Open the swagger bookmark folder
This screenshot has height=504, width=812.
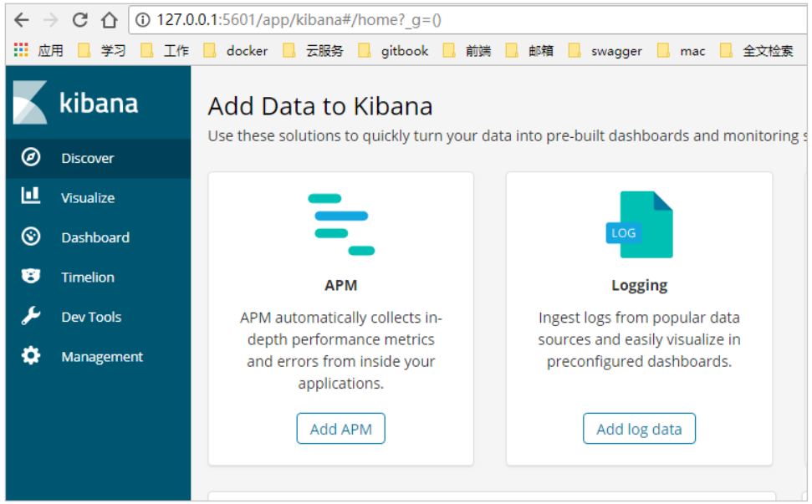click(x=605, y=50)
